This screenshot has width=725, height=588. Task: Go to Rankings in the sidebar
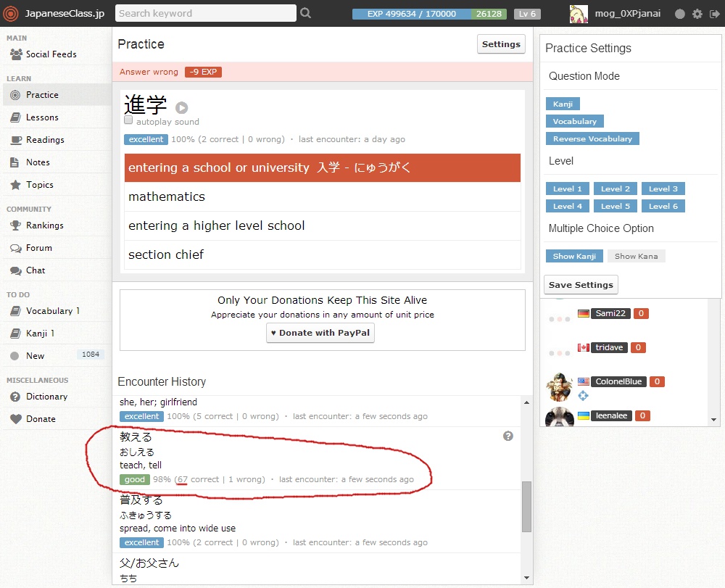point(44,225)
